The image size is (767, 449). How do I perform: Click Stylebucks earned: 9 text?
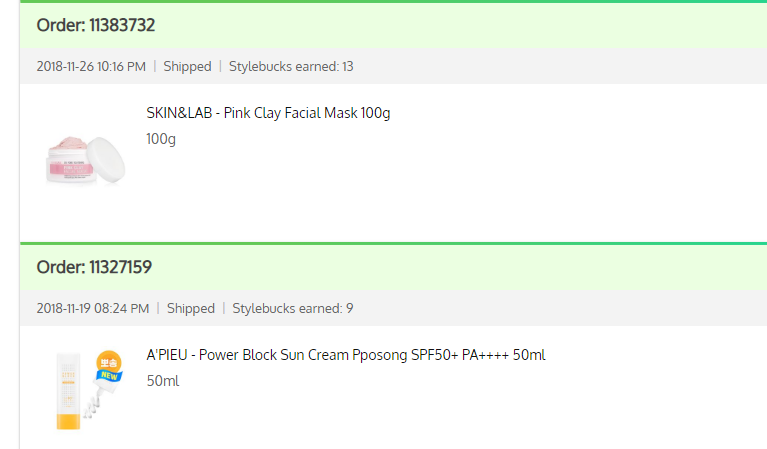293,308
